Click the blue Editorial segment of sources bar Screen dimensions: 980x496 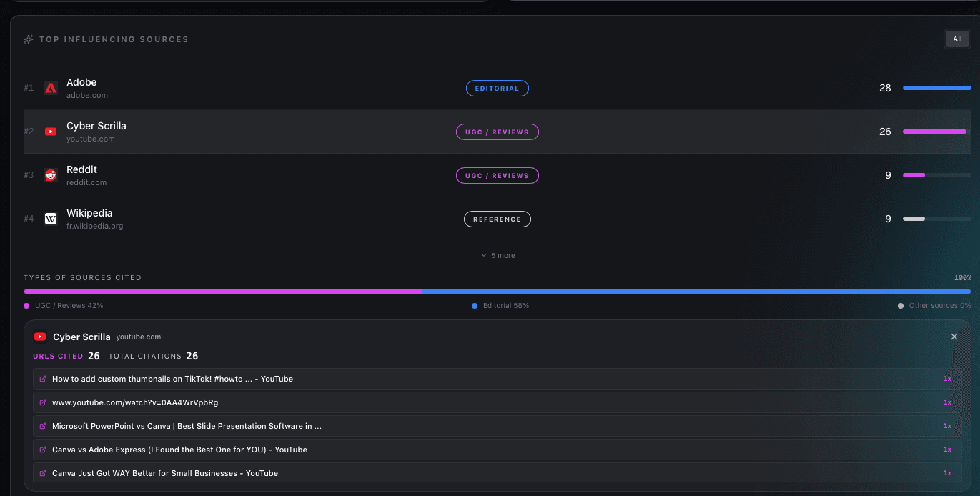point(695,292)
